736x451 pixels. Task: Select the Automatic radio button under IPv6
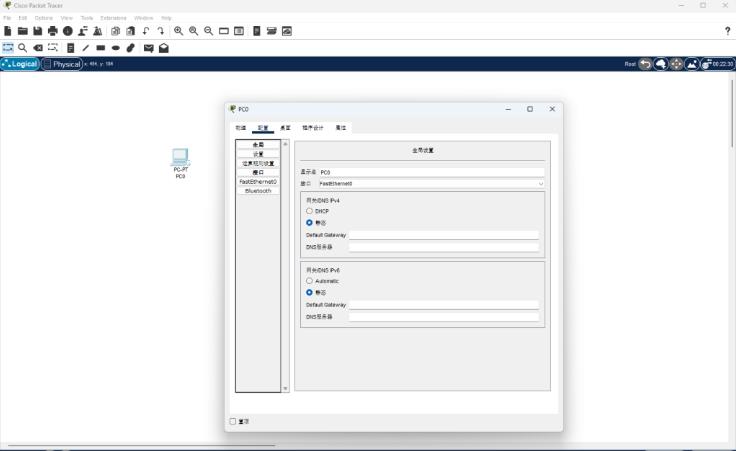(x=309, y=281)
